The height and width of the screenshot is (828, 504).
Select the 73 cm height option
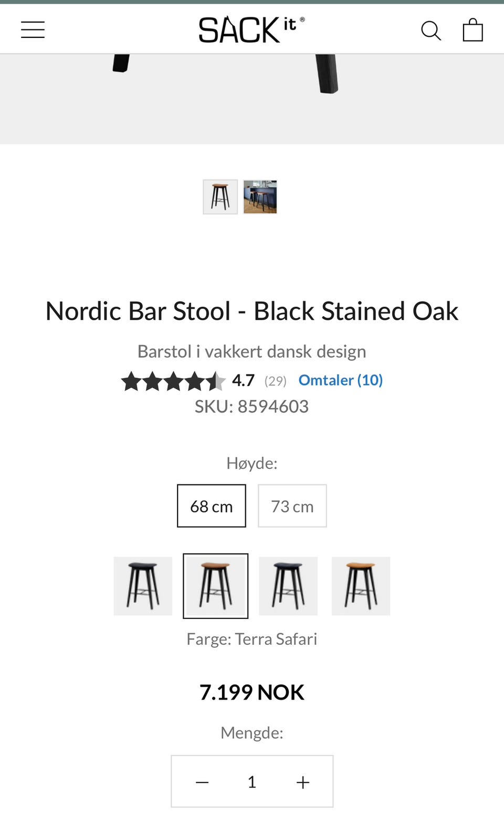292,506
